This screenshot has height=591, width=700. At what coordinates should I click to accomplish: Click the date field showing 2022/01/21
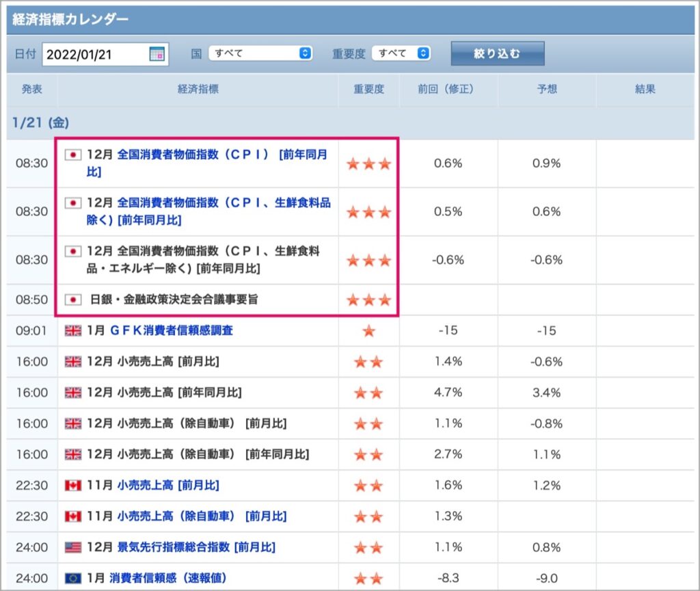(105, 54)
